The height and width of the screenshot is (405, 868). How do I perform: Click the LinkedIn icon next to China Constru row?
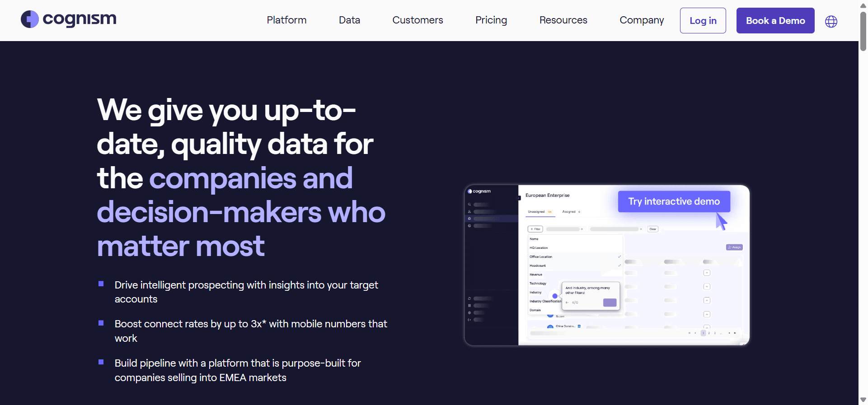[580, 326]
